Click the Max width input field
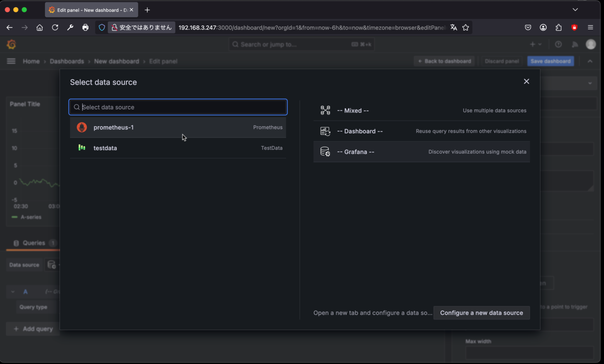 (x=530, y=353)
